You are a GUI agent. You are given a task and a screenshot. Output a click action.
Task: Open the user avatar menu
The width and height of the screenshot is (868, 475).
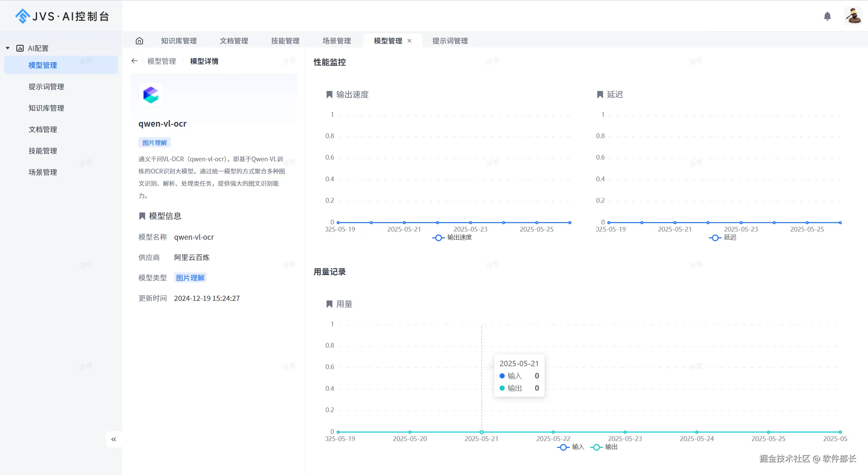[853, 16]
